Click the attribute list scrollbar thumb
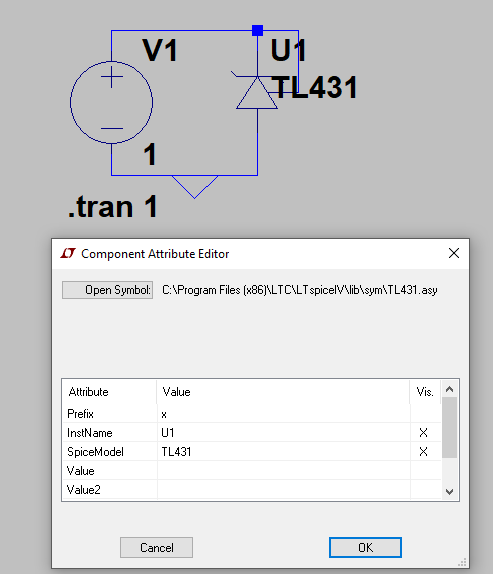 pyautogui.click(x=449, y=428)
